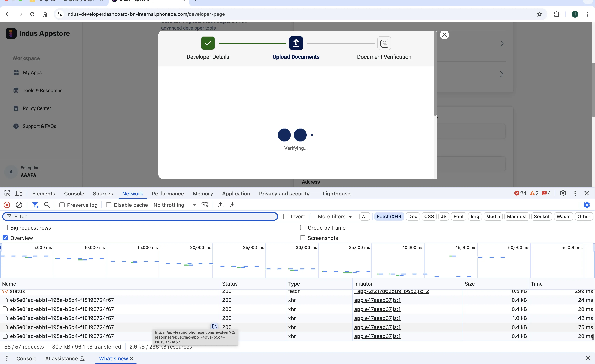Open the Application tab

click(x=236, y=194)
